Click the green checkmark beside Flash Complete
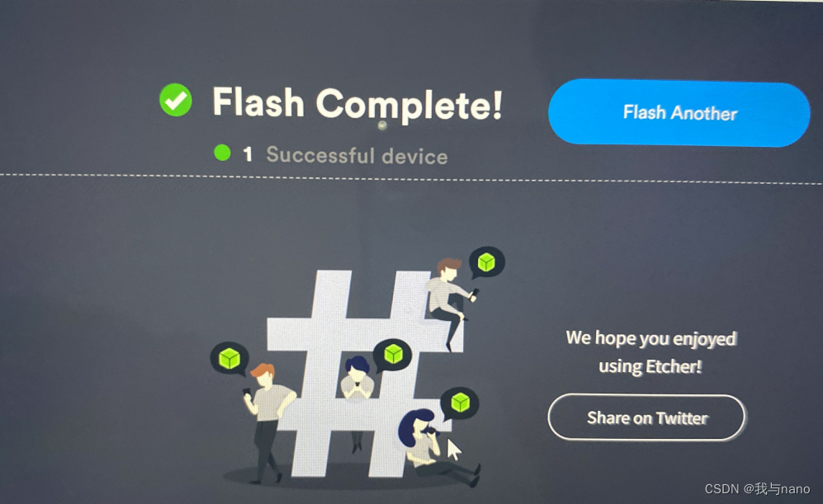 (176, 100)
